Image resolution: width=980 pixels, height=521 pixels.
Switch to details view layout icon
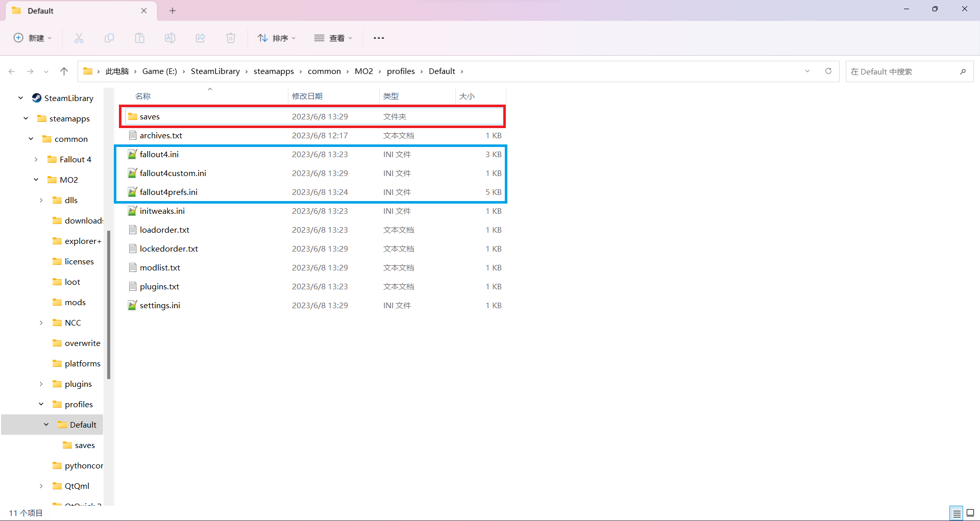[x=957, y=513]
